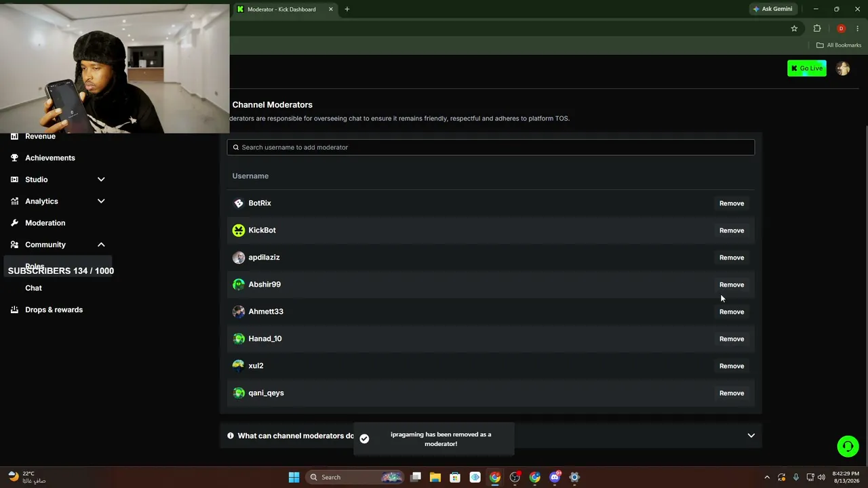The image size is (868, 488).
Task: Show hidden system tray icons
Action: coord(767,477)
